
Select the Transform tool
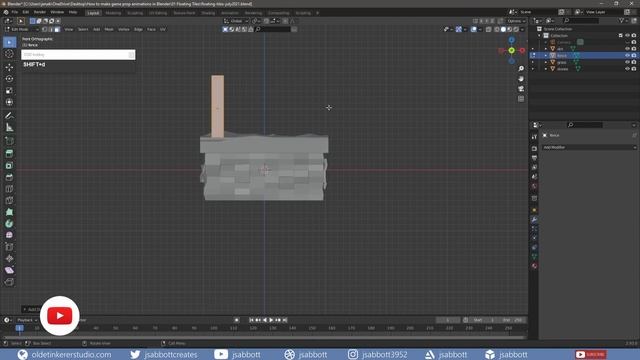(9, 102)
